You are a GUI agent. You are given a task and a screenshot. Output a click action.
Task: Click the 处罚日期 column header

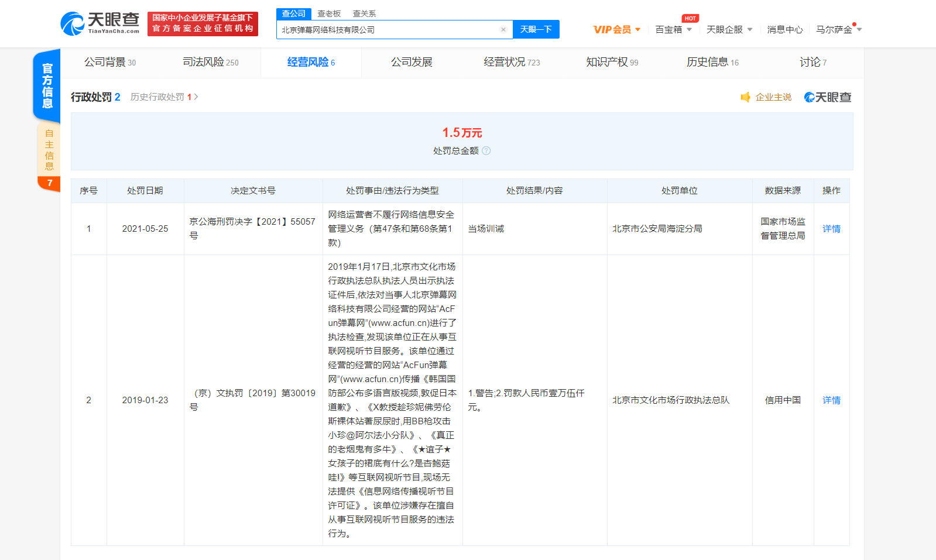[x=145, y=191]
